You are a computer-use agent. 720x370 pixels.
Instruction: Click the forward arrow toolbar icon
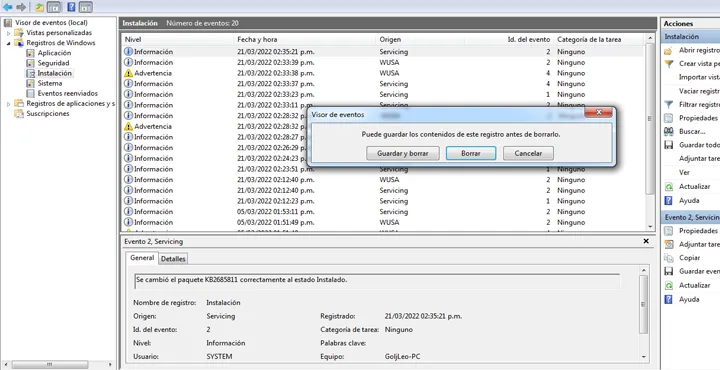21,7
